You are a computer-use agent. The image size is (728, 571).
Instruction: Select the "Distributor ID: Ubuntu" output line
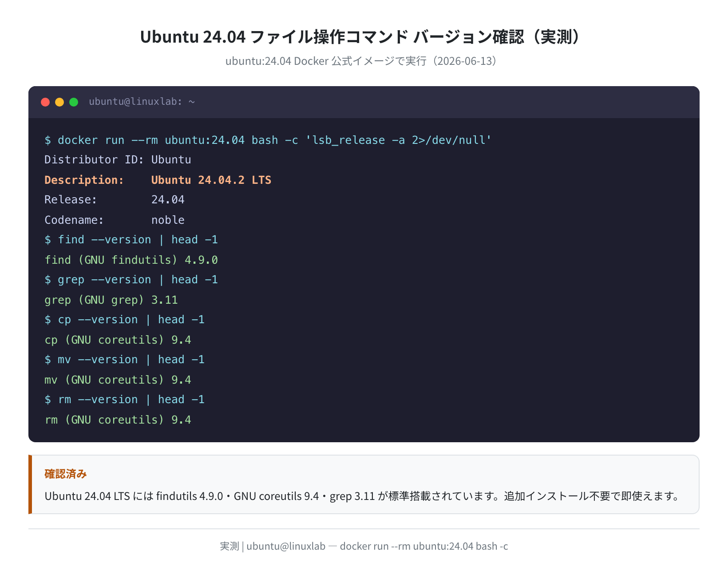coord(118,160)
